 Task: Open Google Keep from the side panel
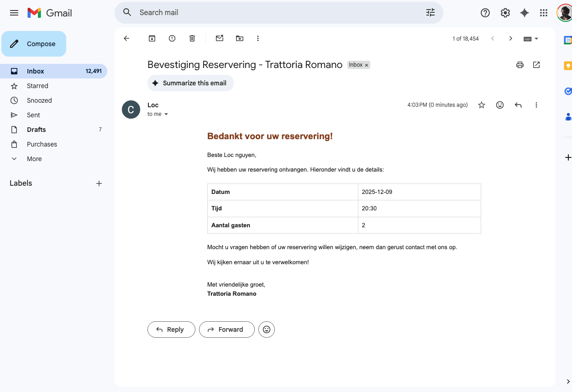(567, 65)
